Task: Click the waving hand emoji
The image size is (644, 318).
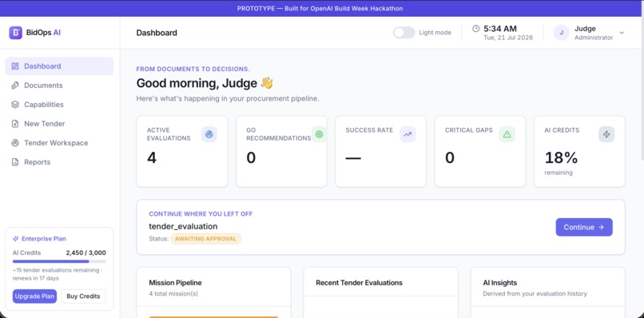Action: point(267,83)
